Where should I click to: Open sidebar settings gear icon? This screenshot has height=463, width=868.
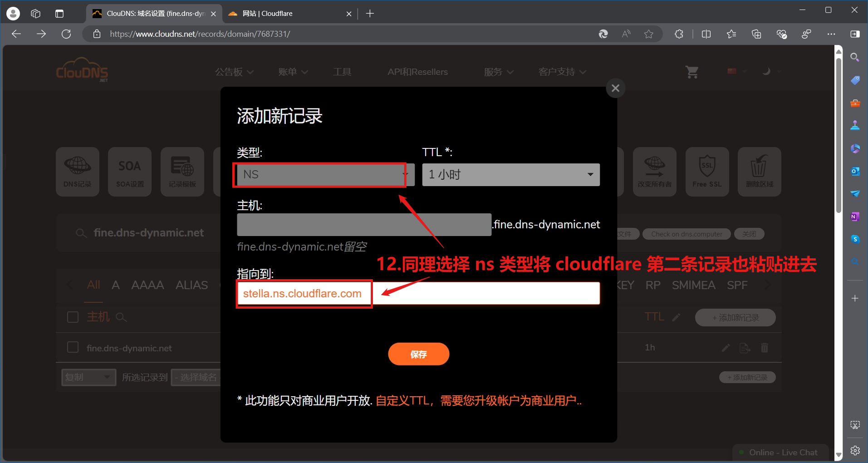855,450
